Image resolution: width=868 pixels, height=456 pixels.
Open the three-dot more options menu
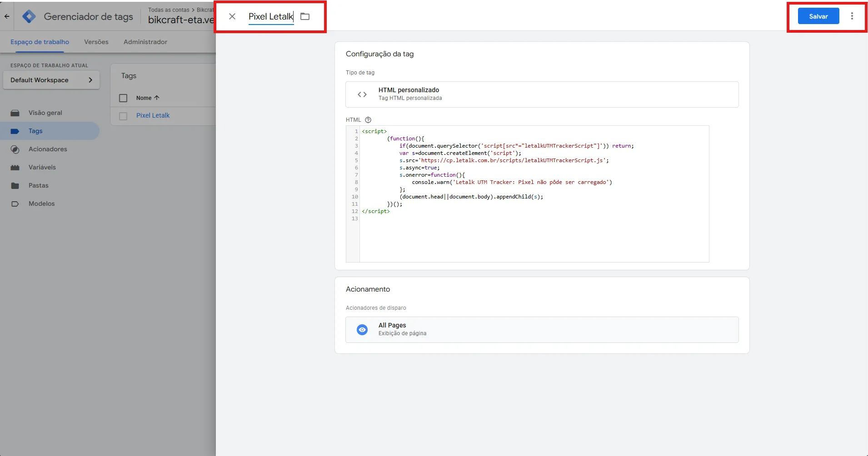tap(852, 16)
